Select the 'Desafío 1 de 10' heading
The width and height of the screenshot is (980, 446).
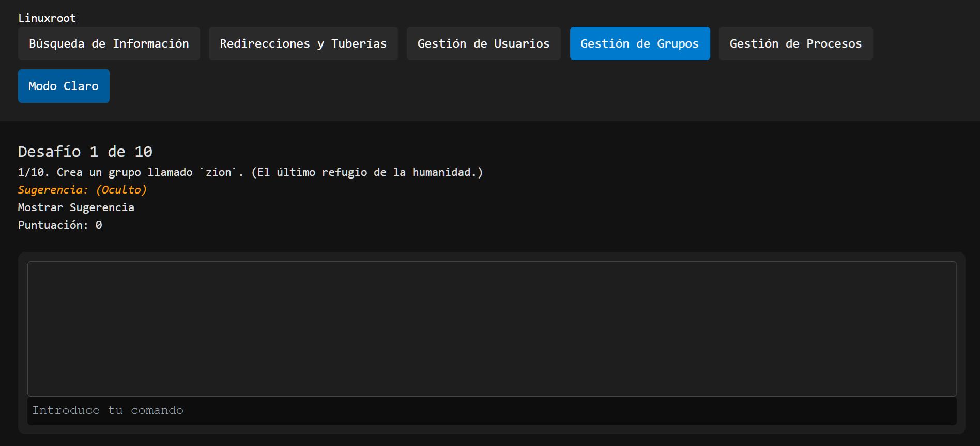tap(85, 152)
